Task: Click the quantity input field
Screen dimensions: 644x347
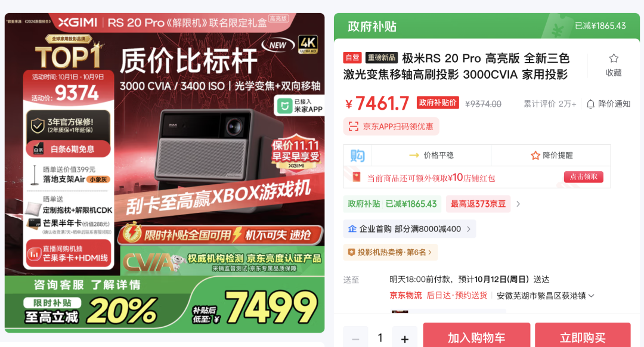Action: tap(380, 338)
